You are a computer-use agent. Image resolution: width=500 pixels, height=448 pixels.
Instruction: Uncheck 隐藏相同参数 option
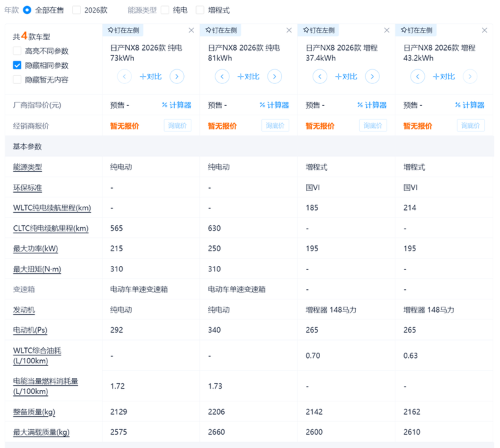[17, 65]
